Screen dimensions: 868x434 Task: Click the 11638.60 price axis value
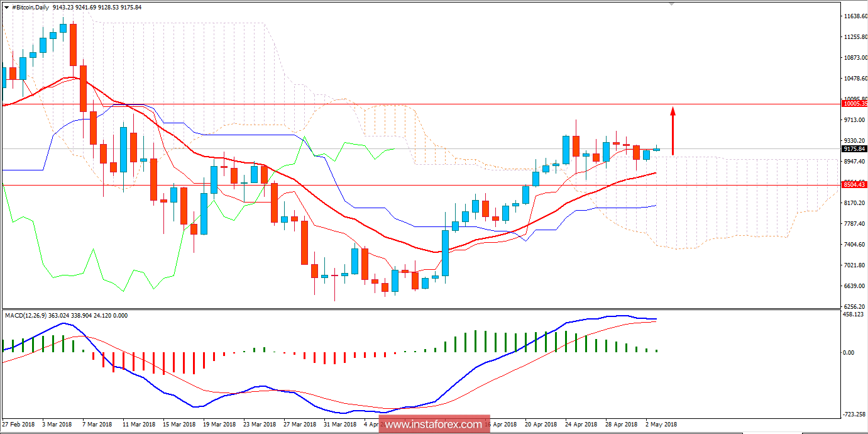coord(855,16)
